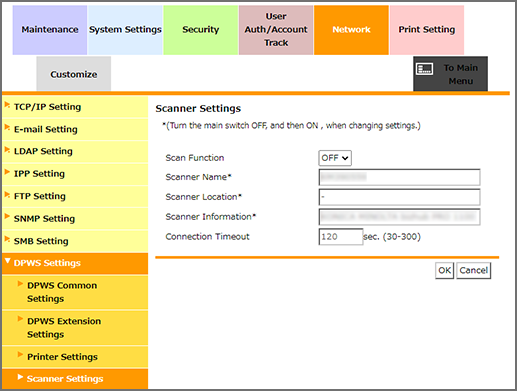Open the Print Setting tab
The width and height of the screenshot is (517, 391).
[x=427, y=30]
